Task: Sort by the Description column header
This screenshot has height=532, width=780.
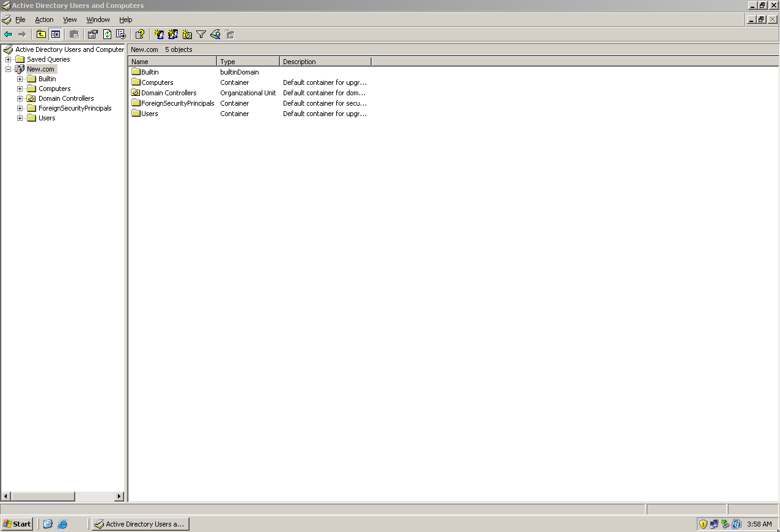Action: click(325, 62)
